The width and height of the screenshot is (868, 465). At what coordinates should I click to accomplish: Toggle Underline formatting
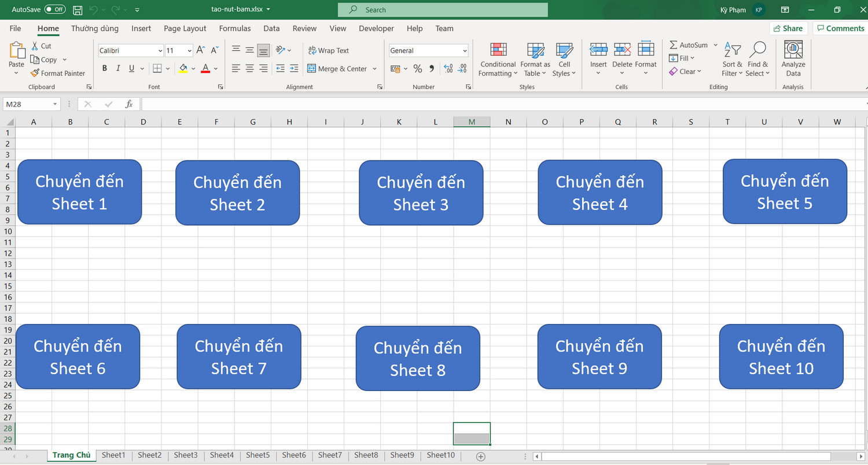(x=131, y=68)
